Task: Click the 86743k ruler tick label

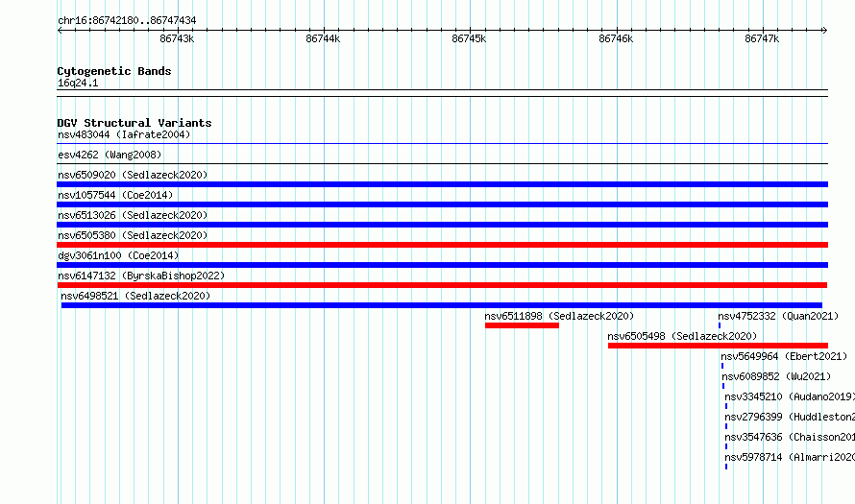Action: coord(177,38)
